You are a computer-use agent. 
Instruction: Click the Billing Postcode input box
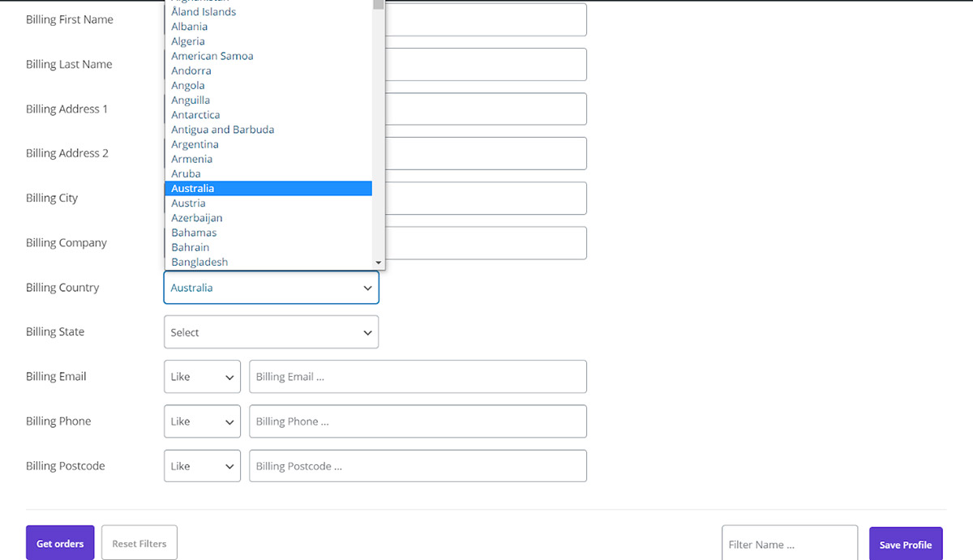[418, 465]
